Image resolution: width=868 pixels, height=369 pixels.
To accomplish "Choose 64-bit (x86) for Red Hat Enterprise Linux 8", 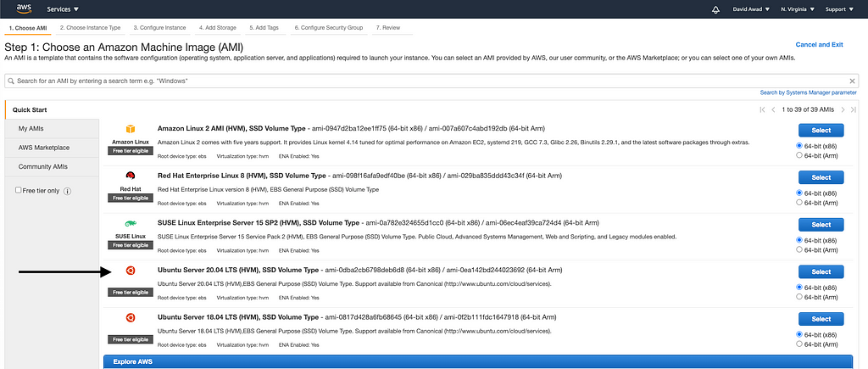I will [x=798, y=193].
